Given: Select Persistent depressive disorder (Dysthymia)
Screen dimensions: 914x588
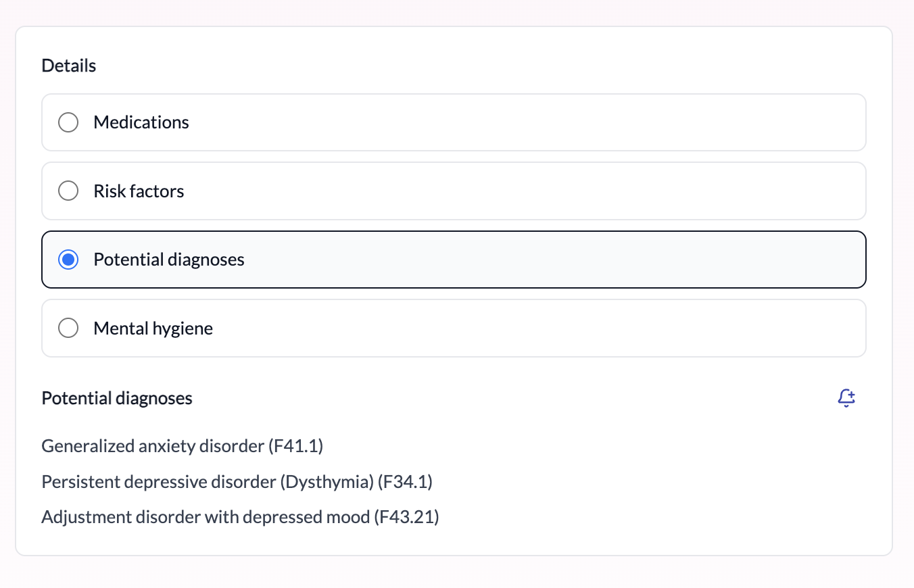Looking at the screenshot, I should pyautogui.click(x=237, y=481).
